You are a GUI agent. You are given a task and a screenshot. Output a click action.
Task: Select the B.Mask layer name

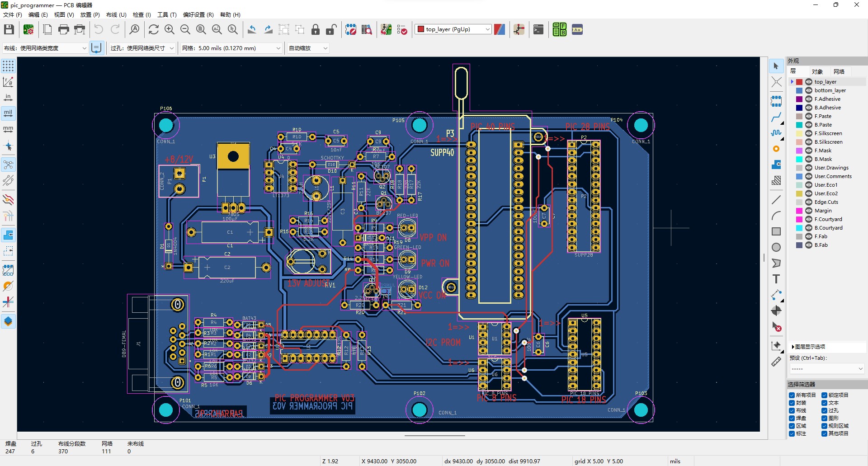point(823,159)
